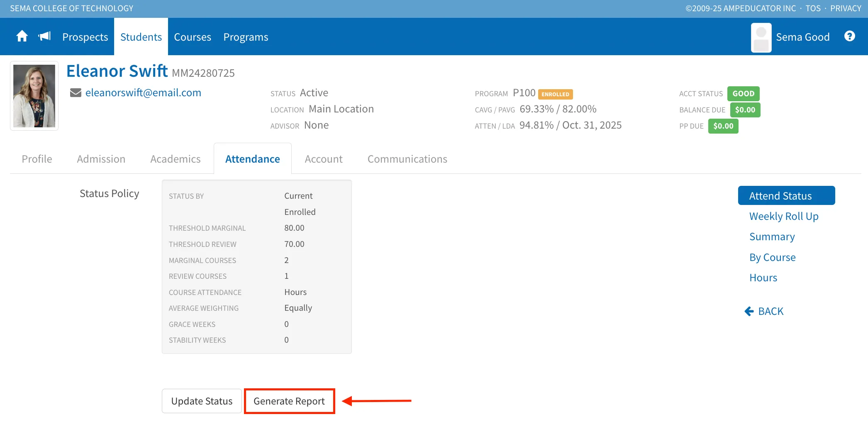Open the Courses menu

pyautogui.click(x=193, y=37)
